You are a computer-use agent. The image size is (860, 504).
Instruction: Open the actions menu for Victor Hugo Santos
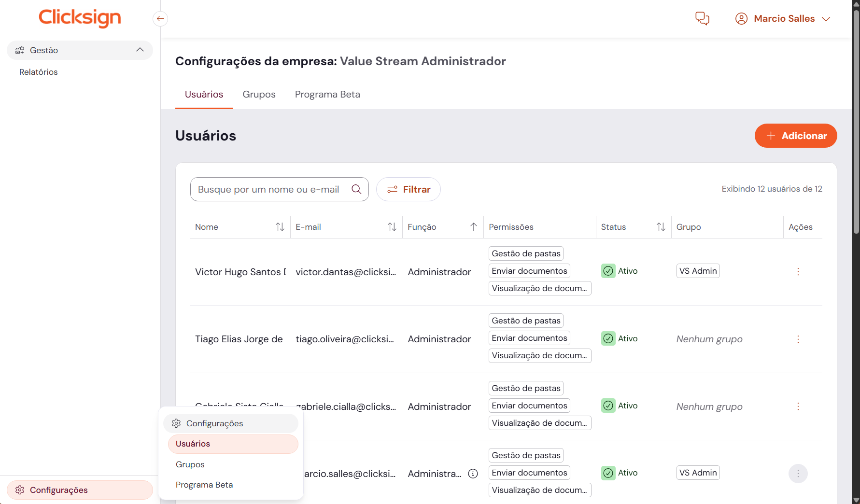click(798, 271)
